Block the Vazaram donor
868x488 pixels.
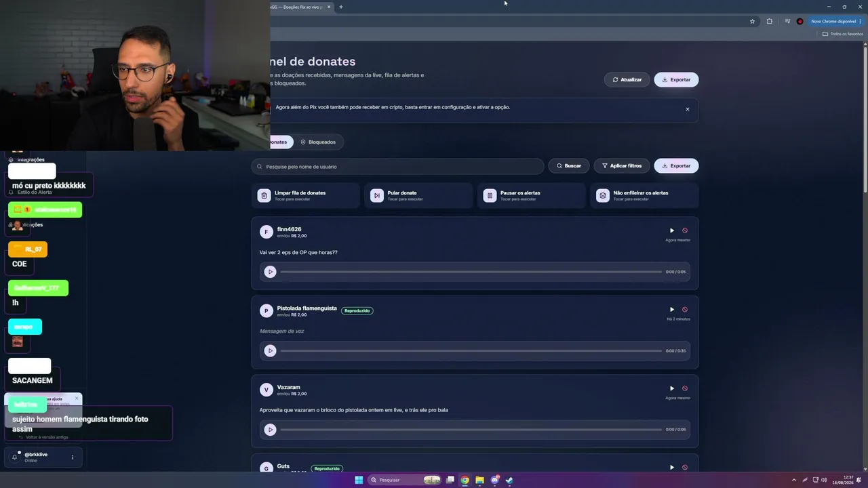tap(685, 388)
